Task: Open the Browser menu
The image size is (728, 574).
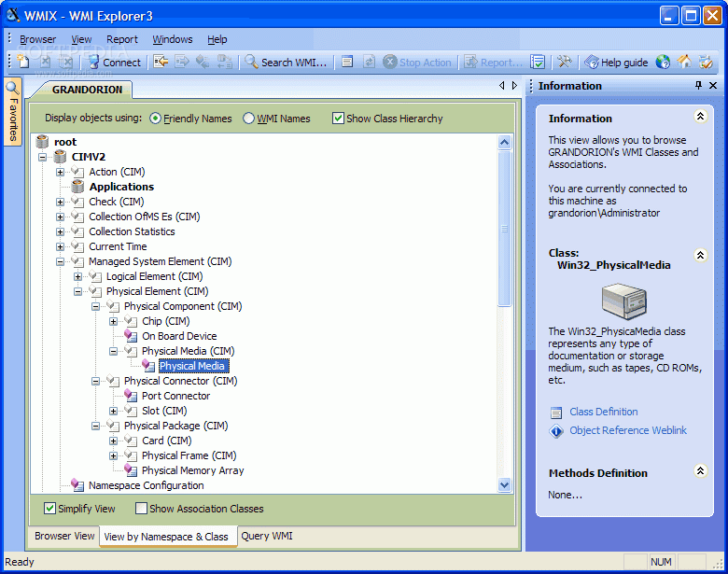Action: click(37, 39)
